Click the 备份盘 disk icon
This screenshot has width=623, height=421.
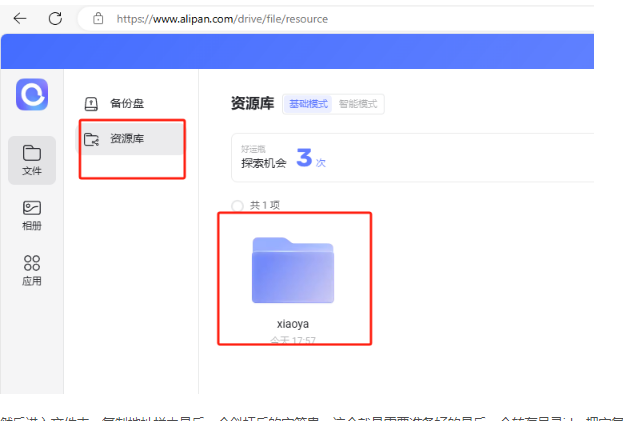pyautogui.click(x=91, y=102)
